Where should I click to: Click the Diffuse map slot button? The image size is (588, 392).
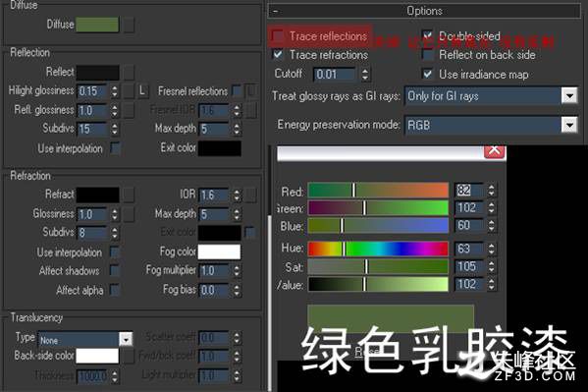(x=129, y=25)
